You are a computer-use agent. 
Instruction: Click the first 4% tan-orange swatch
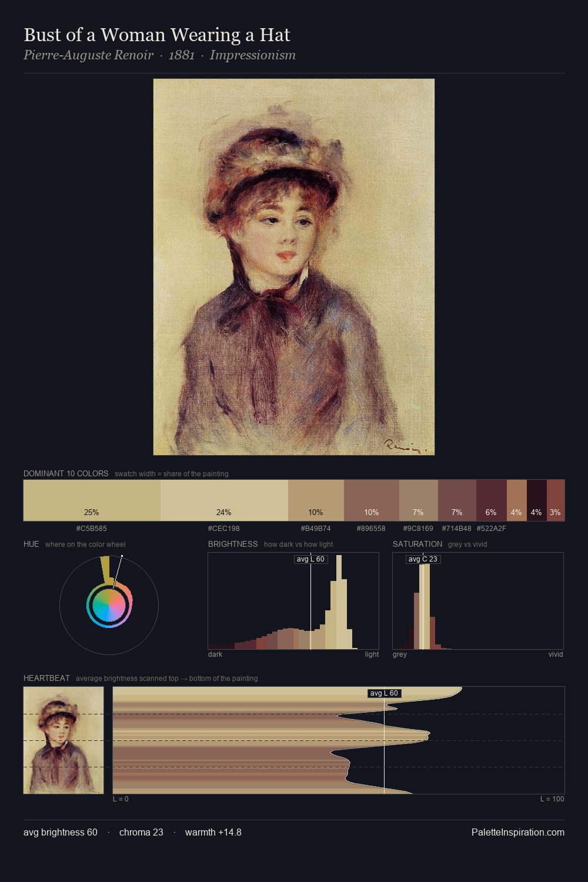click(517, 500)
